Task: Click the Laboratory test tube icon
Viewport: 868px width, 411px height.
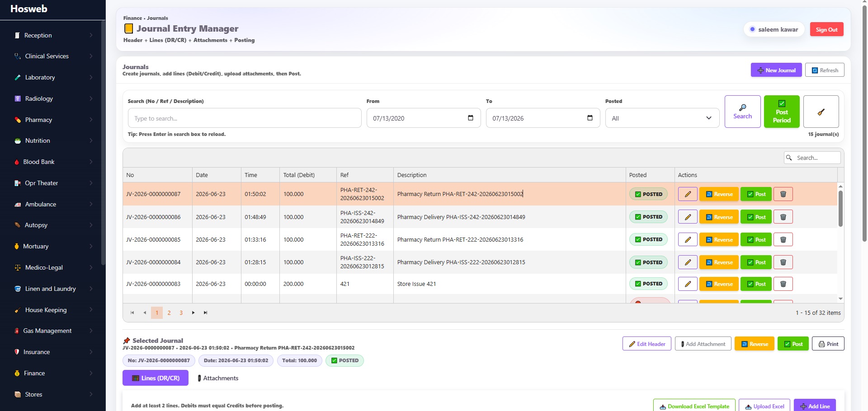Action: (x=18, y=78)
